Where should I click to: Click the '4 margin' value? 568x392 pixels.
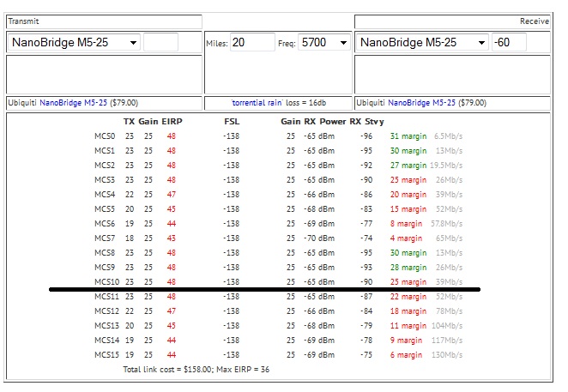coord(406,238)
